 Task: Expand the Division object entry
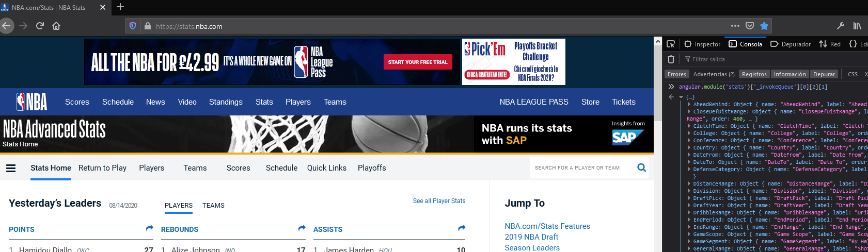689,191
